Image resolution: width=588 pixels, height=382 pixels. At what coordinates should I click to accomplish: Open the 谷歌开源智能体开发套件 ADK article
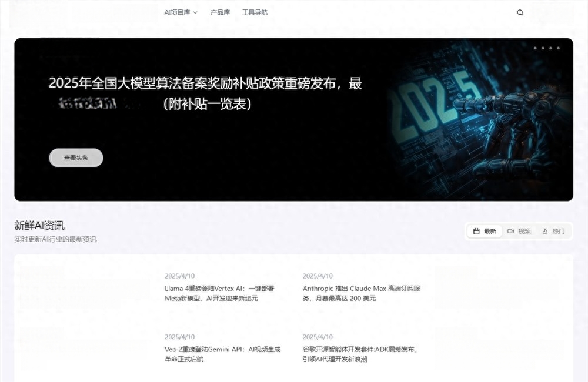pyautogui.click(x=360, y=354)
